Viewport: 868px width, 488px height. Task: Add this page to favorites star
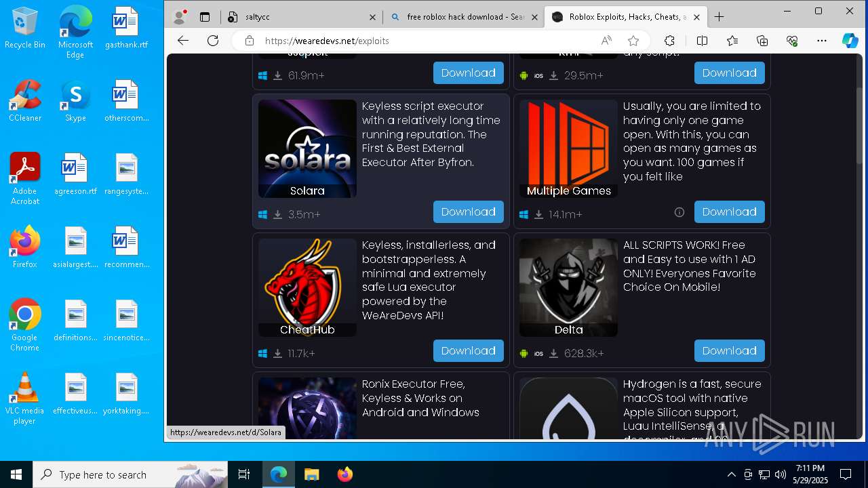633,41
